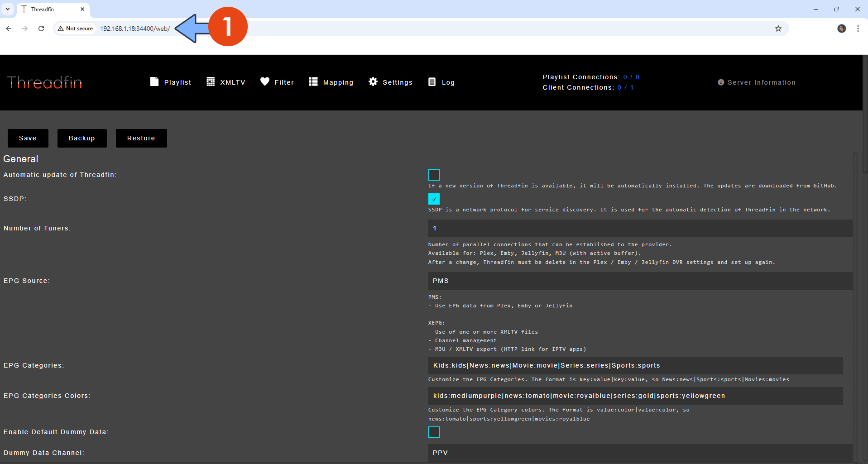Click the Playlist file icon
The width and height of the screenshot is (868, 464).
[x=154, y=81]
